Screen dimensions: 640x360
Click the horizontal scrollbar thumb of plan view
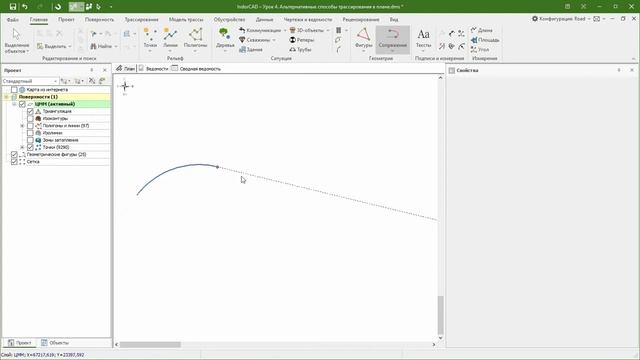point(150,344)
